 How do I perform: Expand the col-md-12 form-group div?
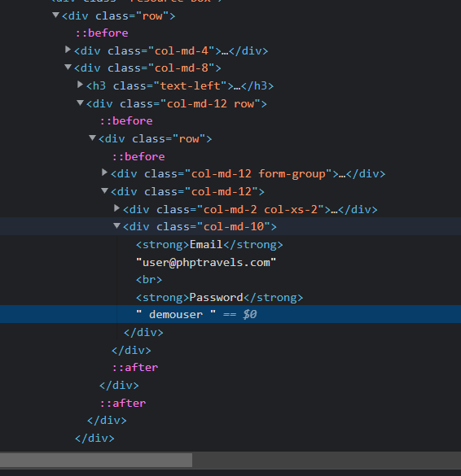tap(104, 172)
